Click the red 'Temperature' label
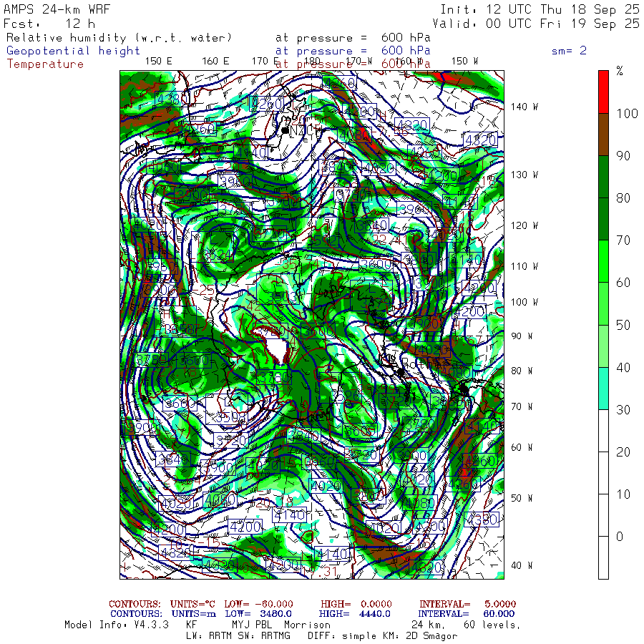Image resolution: width=644 pixels, height=644 pixels. pos(45,64)
